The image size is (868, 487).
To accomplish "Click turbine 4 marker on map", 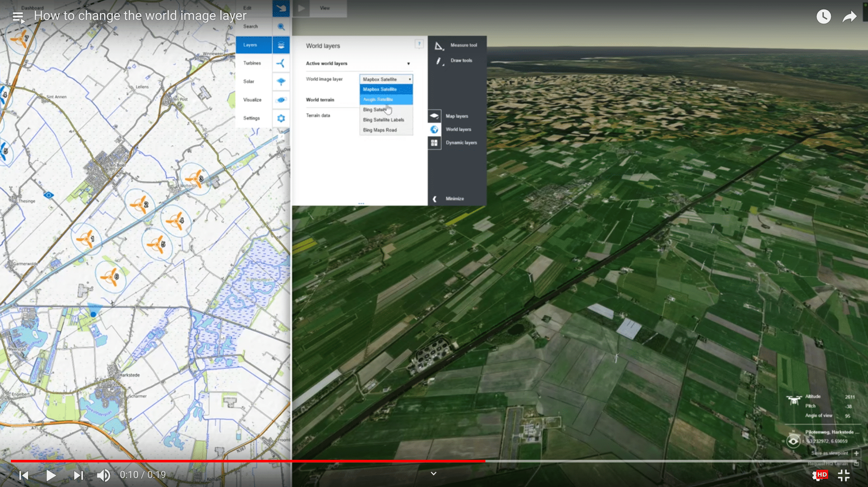I will point(176,221).
